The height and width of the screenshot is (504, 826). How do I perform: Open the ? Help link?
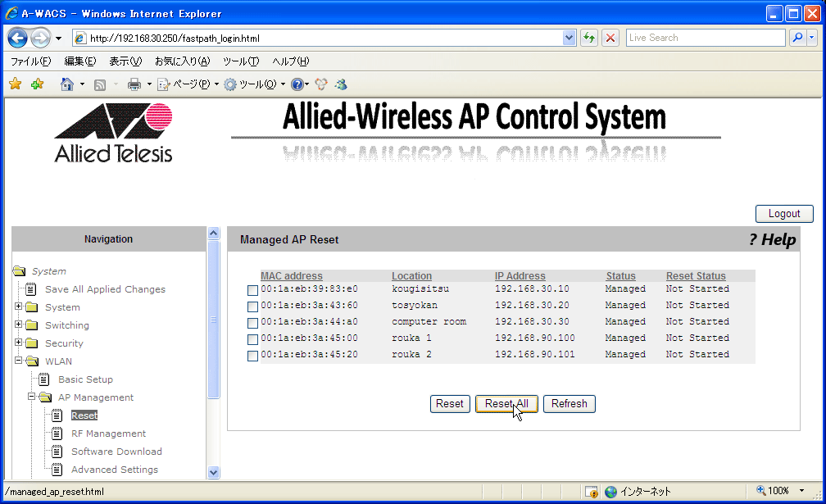point(772,239)
